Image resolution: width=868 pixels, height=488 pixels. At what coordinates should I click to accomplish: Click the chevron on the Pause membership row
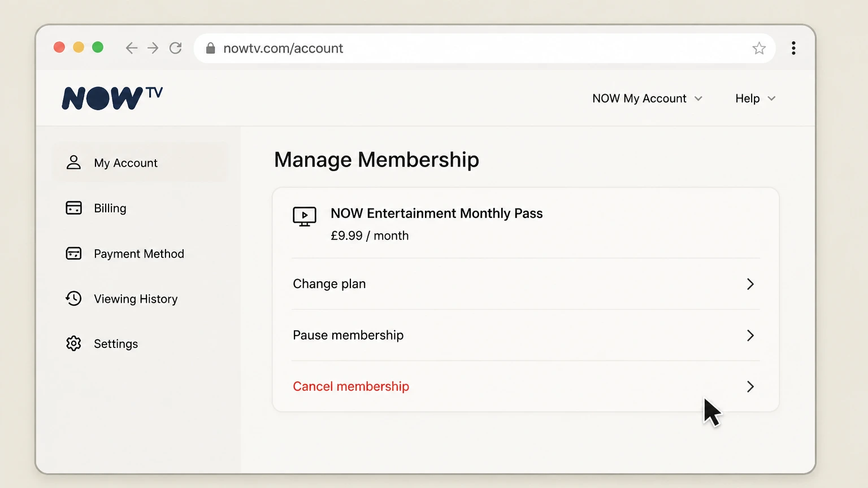750,335
